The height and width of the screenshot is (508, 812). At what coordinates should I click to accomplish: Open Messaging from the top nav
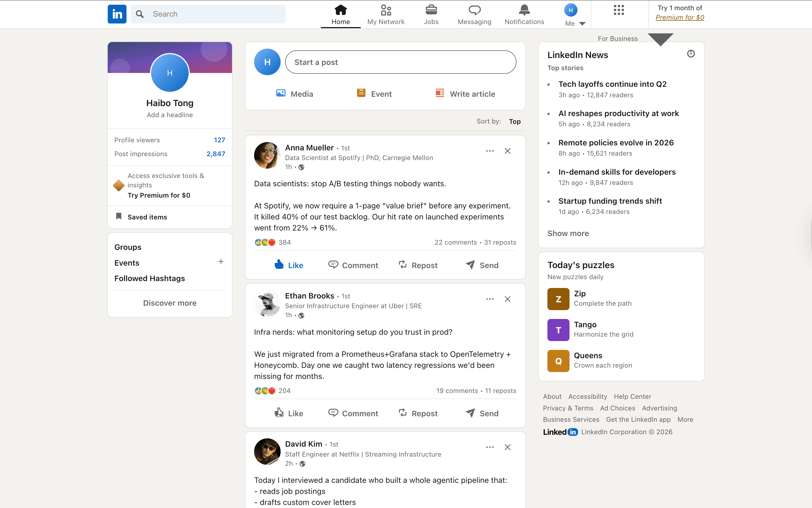coord(474,14)
